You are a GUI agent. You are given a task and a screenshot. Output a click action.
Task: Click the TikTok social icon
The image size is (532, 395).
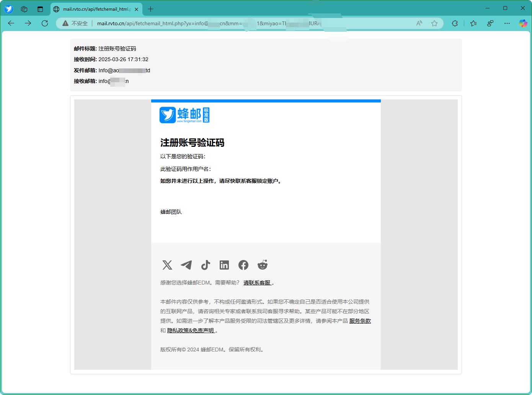point(206,265)
